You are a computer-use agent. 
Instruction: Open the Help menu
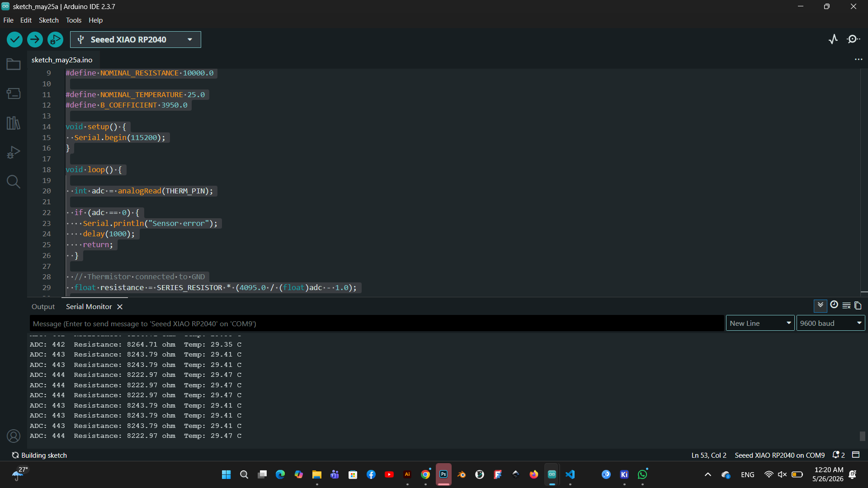pyautogui.click(x=96, y=20)
